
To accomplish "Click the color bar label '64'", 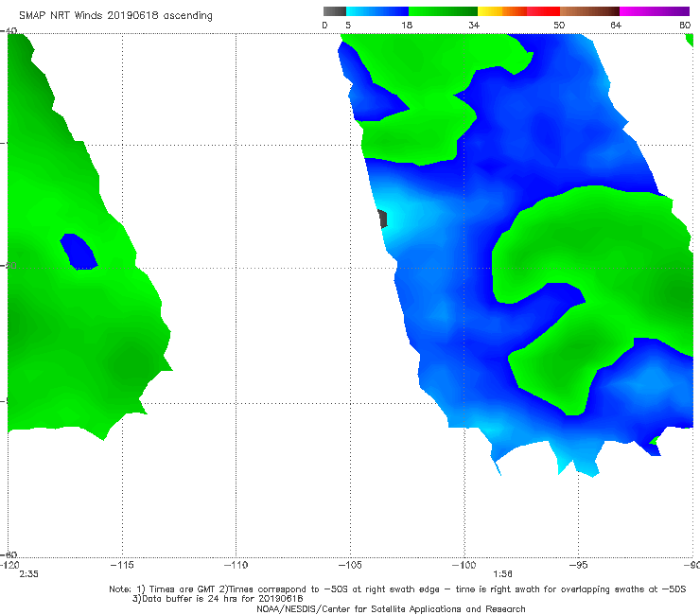I will [x=616, y=25].
